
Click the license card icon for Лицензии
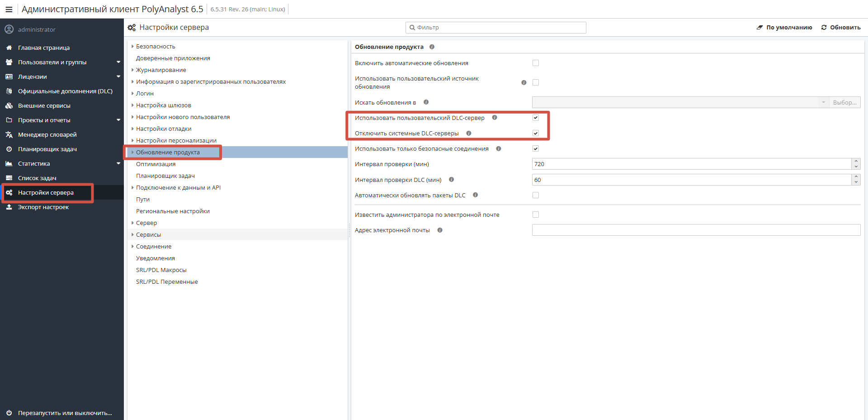tap(9, 76)
